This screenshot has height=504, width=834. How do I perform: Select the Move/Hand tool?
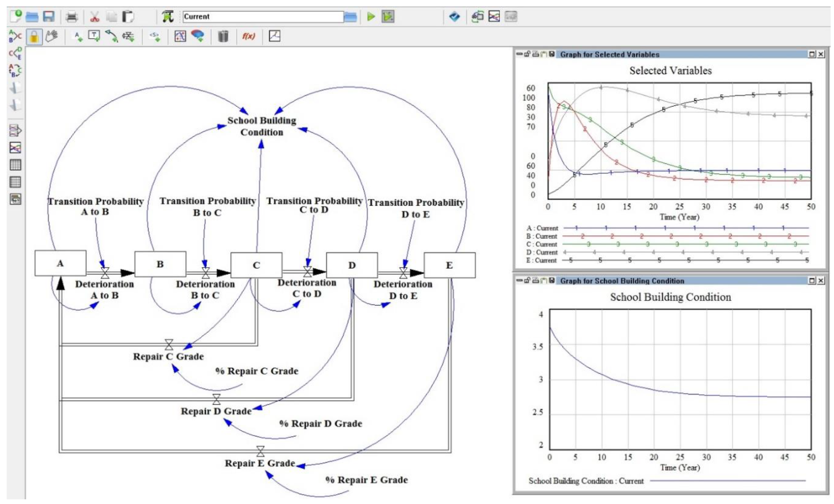[x=51, y=36]
